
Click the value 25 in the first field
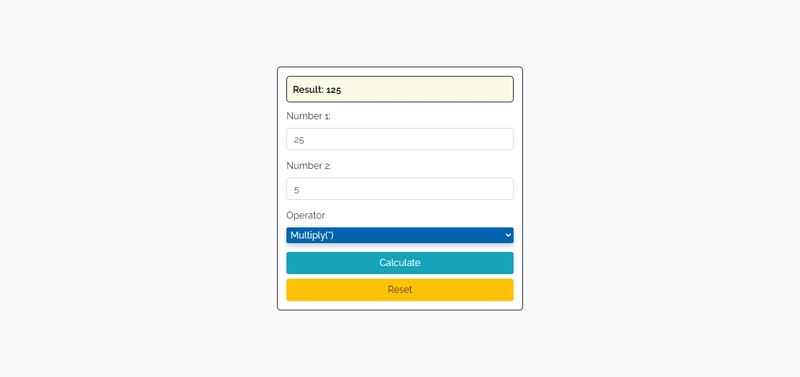coord(299,140)
